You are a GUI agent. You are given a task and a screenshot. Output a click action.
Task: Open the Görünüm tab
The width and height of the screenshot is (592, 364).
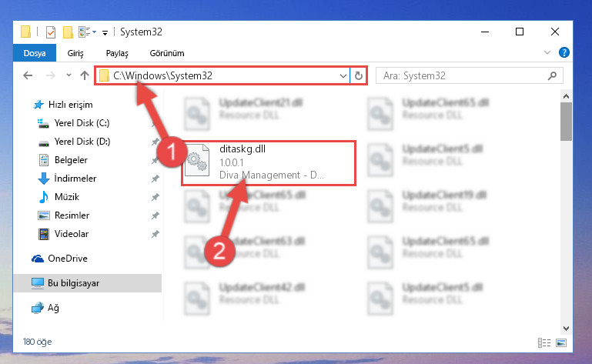(167, 53)
